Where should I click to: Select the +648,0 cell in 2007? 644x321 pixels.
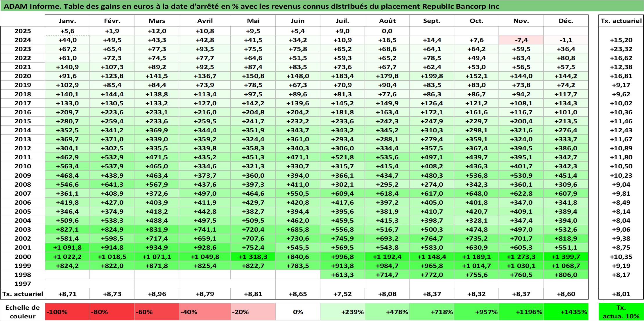476,194
